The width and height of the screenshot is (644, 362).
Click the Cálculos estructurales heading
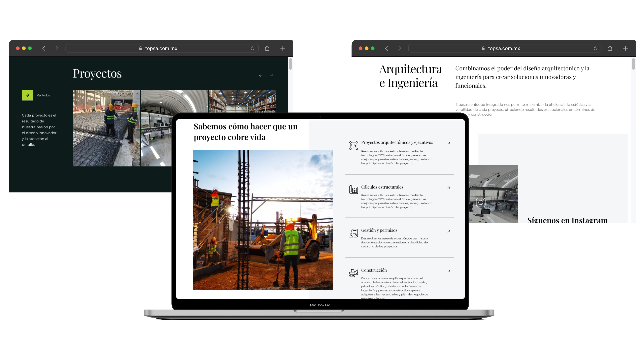point(382,187)
